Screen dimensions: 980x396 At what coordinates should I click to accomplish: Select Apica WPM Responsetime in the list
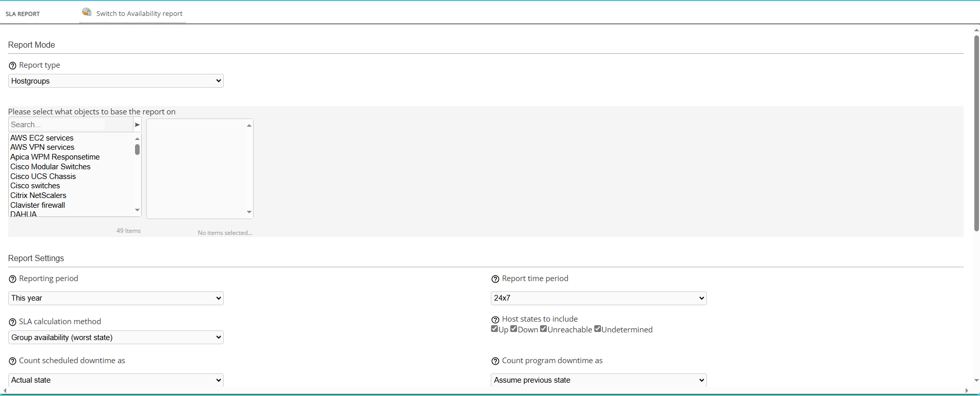(55, 157)
